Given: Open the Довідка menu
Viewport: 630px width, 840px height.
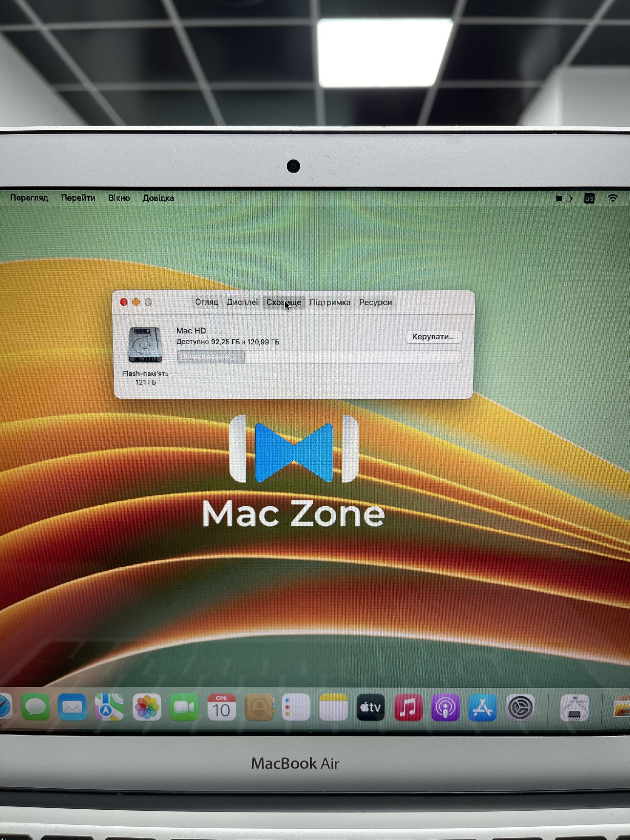Looking at the screenshot, I should click(158, 198).
